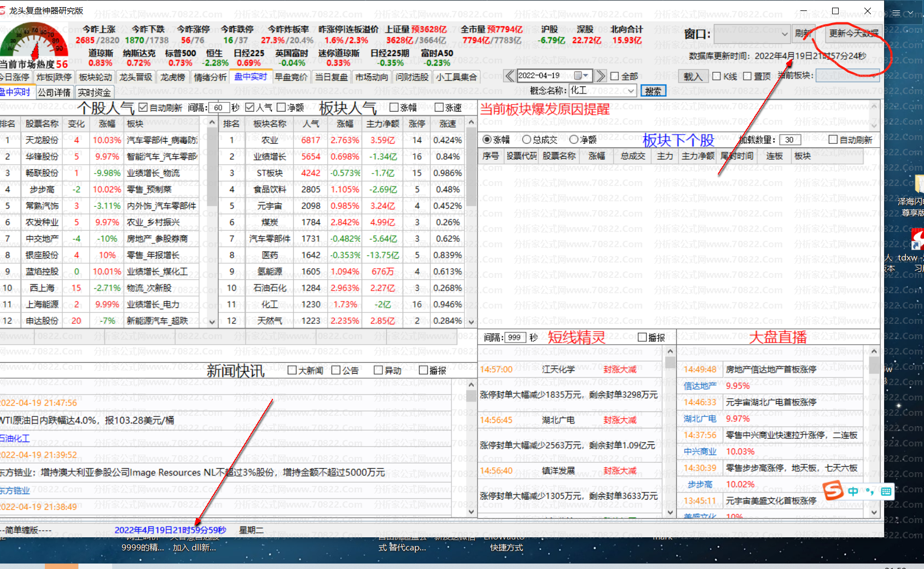Click down arrow of 大盘直播 scrollbar

pyautogui.click(x=874, y=513)
